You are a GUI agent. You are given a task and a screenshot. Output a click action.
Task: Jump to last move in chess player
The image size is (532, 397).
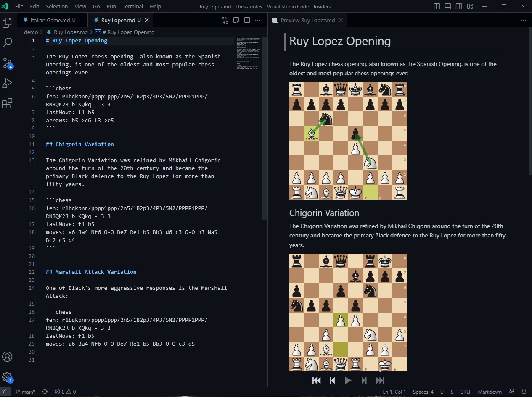point(380,380)
